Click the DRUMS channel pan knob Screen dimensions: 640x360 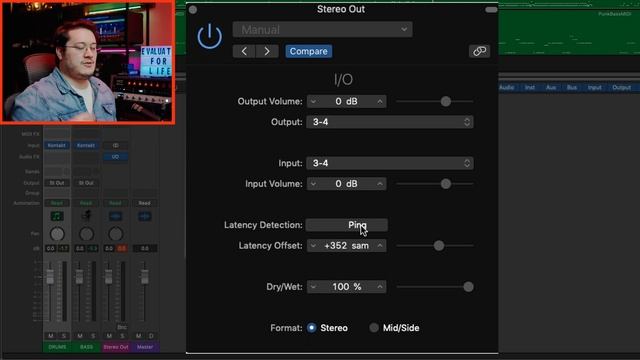(x=57, y=234)
